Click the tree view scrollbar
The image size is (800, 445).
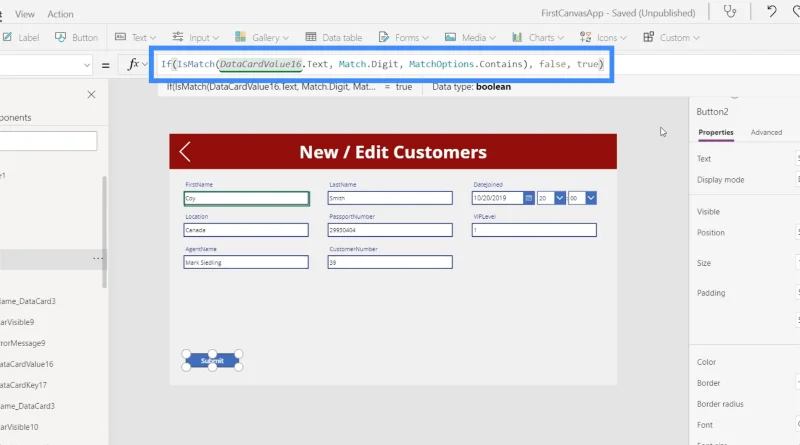[105, 232]
